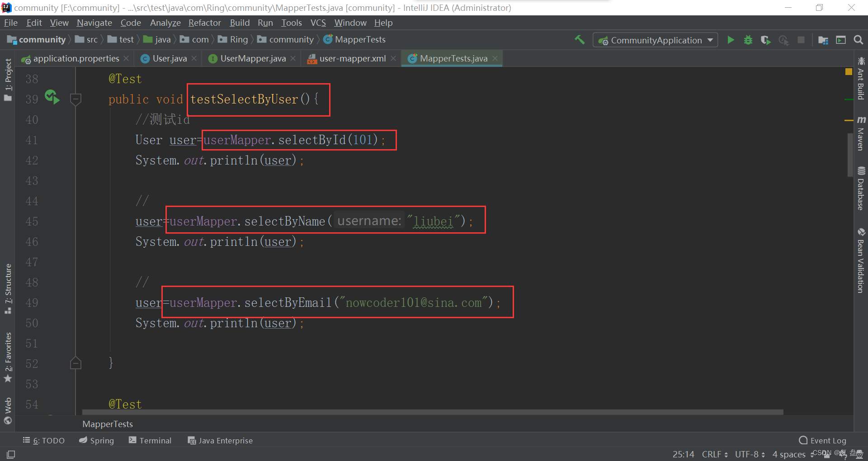Click the Ring breadcrumb folder
The height and width of the screenshot is (461, 868).
[x=233, y=40]
